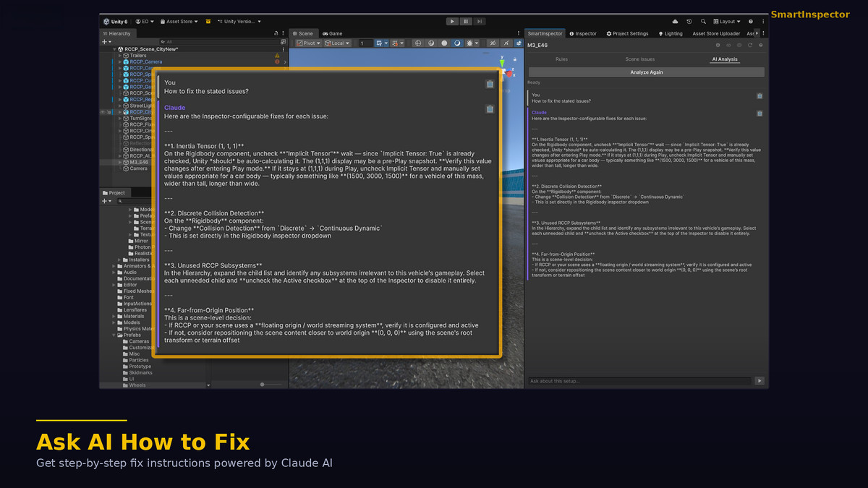Select Wireframe draw mode in Scene toolbar
The height and width of the screenshot is (488, 868).
(x=417, y=43)
